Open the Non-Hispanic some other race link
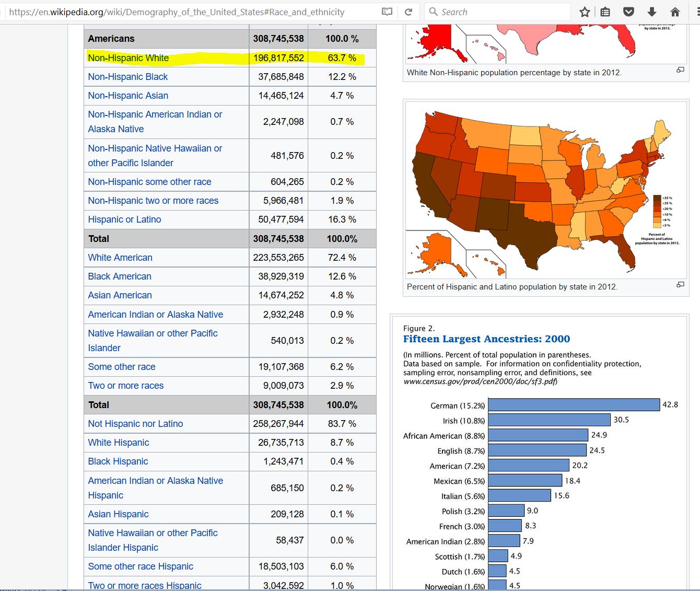Screen dimensions: 700x591 click(149, 182)
